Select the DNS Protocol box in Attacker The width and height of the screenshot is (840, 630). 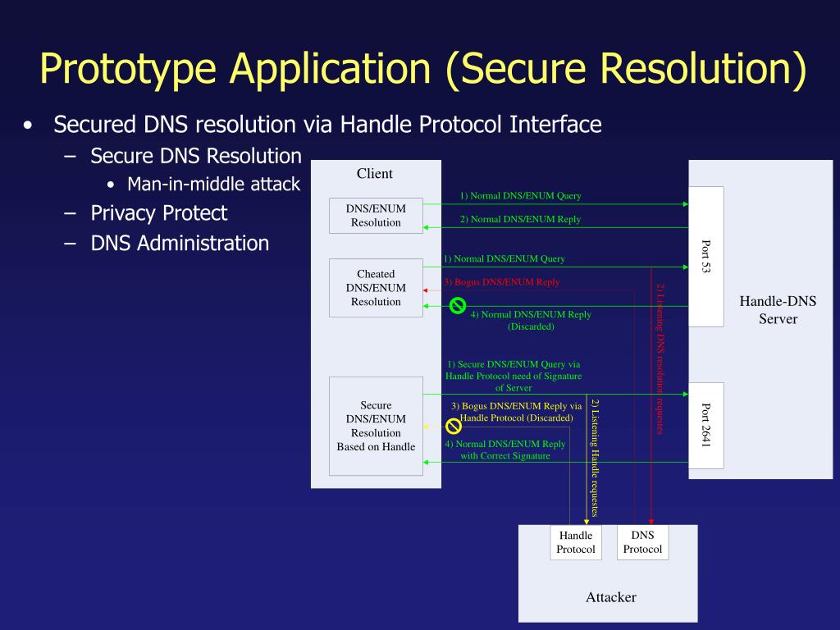(x=642, y=542)
